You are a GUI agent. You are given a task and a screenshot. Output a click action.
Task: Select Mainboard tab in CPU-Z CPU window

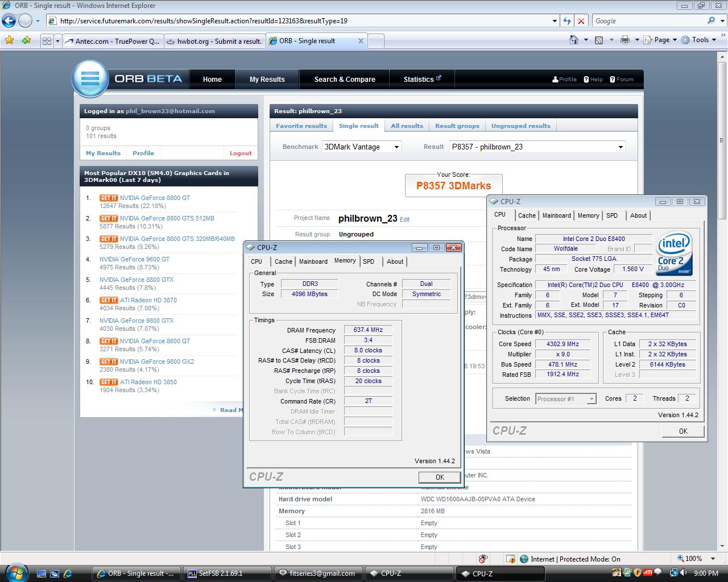click(x=556, y=215)
